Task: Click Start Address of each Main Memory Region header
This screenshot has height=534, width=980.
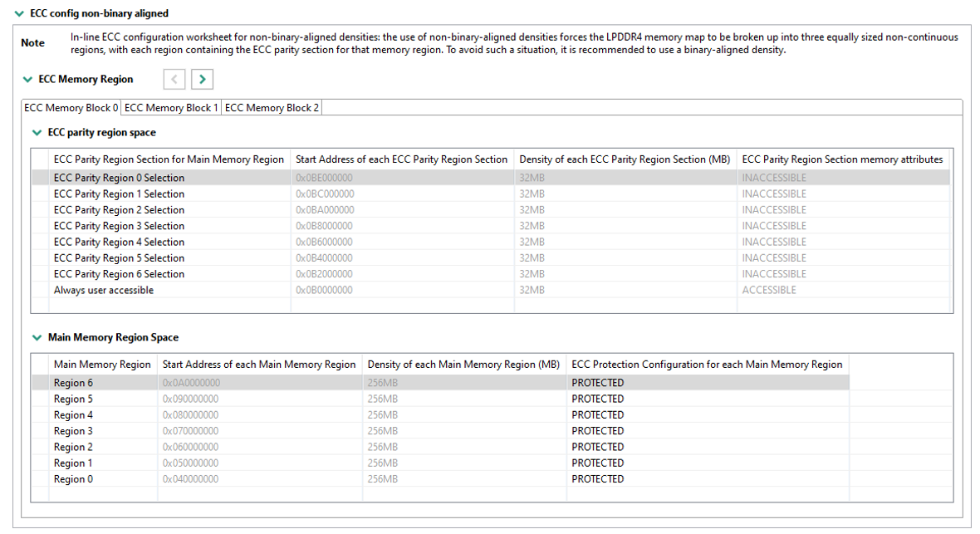Action: [x=259, y=365]
